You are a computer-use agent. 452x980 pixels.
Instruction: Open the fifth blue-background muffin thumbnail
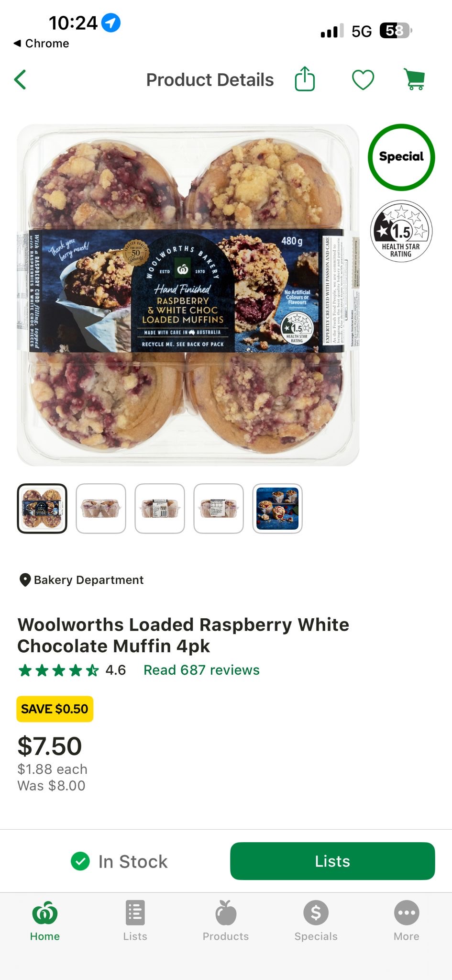tap(277, 508)
